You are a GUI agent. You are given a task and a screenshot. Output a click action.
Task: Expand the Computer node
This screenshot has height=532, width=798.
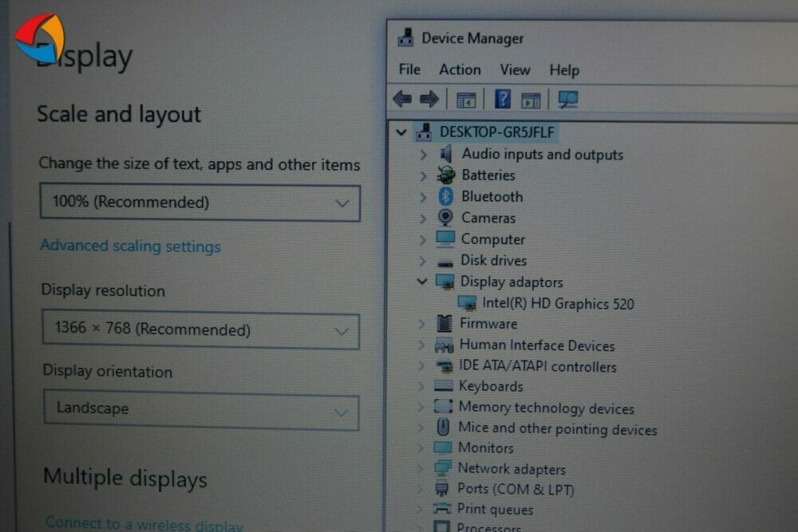click(422, 239)
